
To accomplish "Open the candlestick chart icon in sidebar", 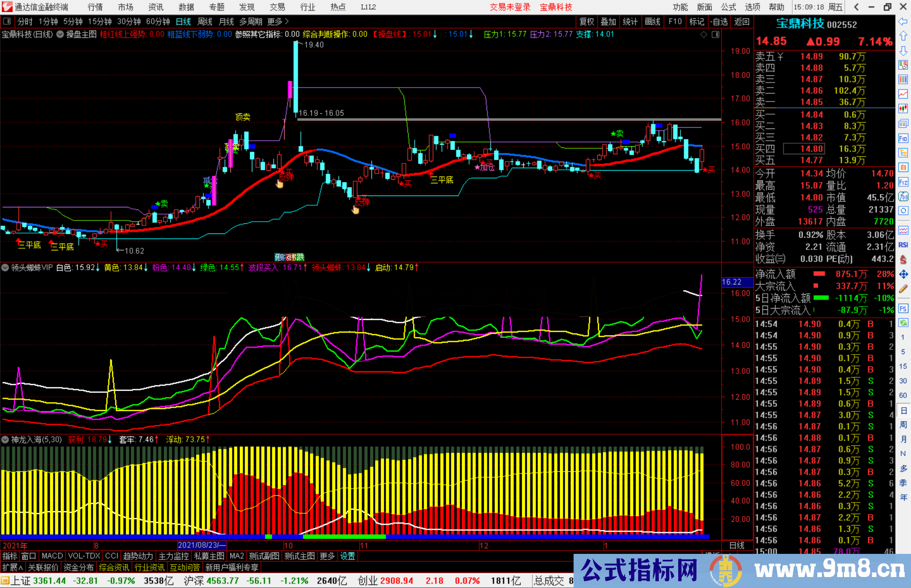I will point(903,108).
